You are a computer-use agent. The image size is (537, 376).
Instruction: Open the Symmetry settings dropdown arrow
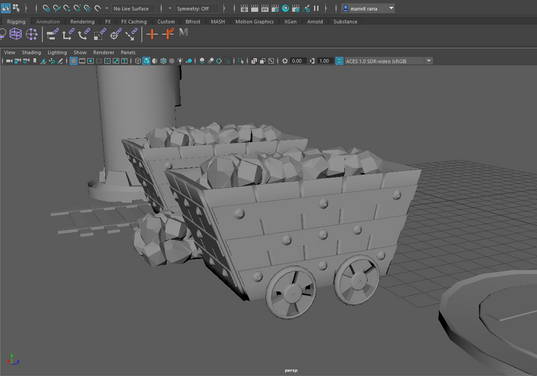(170, 8)
